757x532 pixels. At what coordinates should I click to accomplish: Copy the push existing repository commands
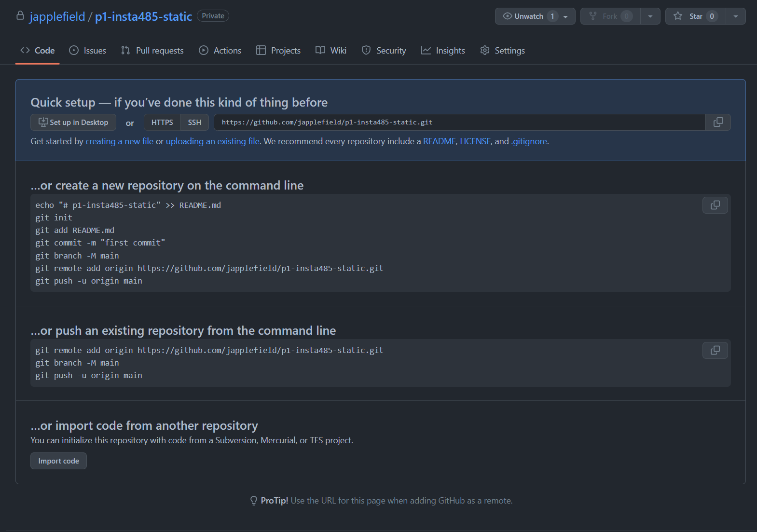pyautogui.click(x=715, y=351)
